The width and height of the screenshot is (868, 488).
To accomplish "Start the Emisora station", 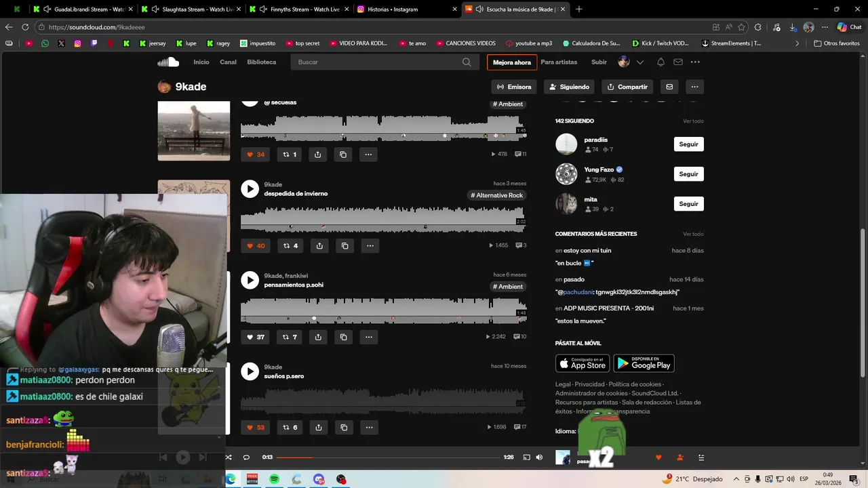I will tap(514, 87).
